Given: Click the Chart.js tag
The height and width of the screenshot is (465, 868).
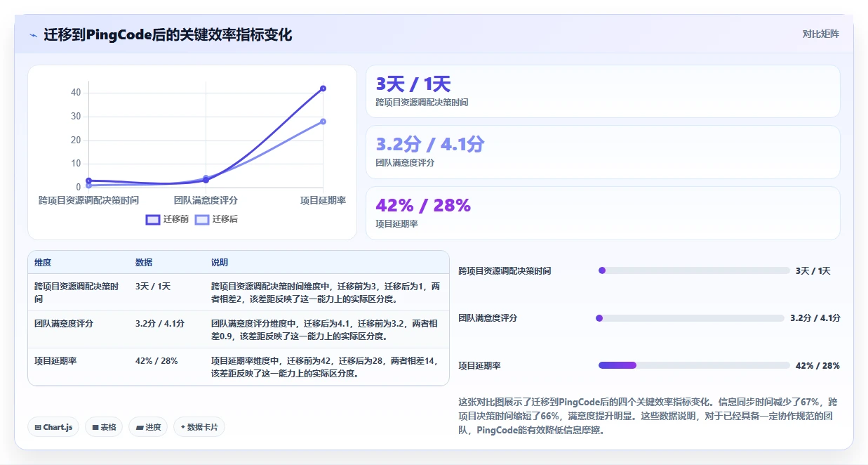Looking at the screenshot, I should point(53,427).
